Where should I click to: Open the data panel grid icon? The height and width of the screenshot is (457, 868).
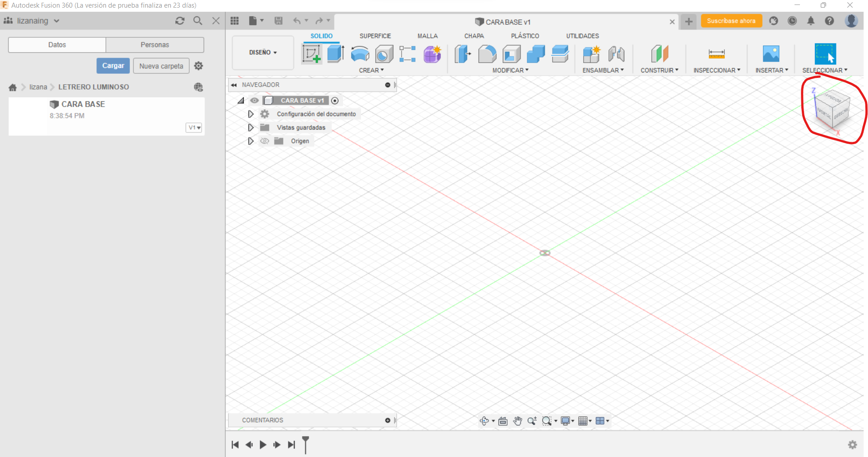tap(235, 21)
